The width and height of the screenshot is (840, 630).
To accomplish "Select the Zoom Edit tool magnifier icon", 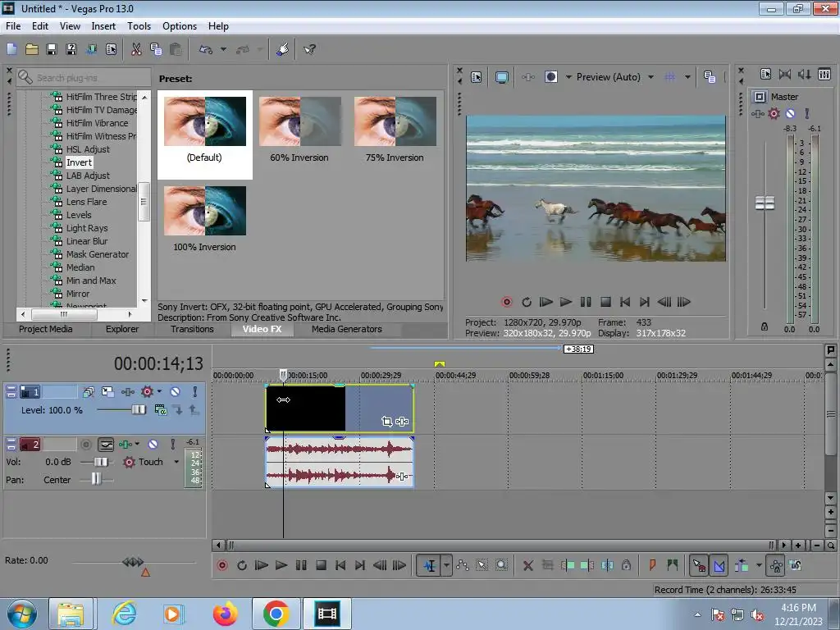I will point(501,565).
